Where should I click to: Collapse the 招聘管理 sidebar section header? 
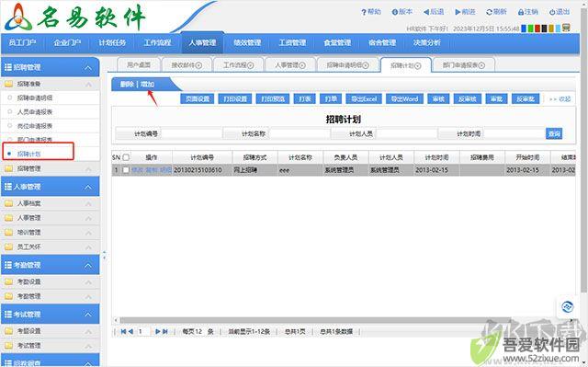click(x=88, y=67)
